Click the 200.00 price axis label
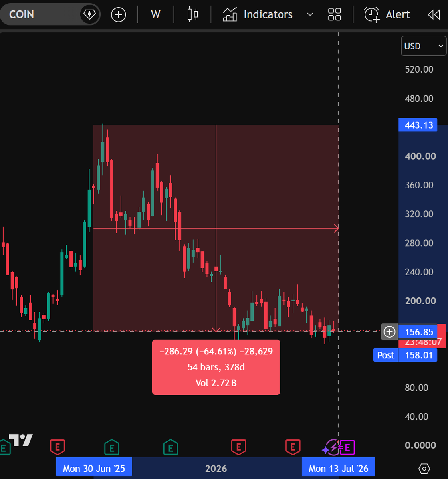 click(x=420, y=301)
